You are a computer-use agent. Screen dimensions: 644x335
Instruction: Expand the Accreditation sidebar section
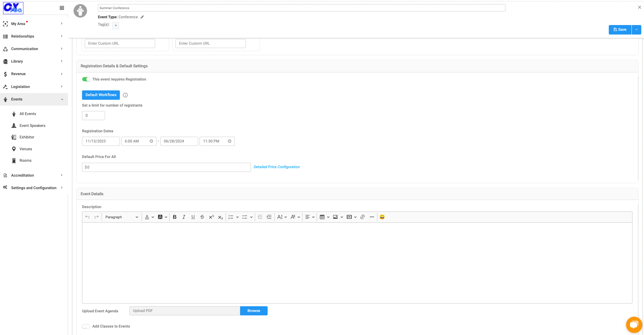(x=34, y=175)
